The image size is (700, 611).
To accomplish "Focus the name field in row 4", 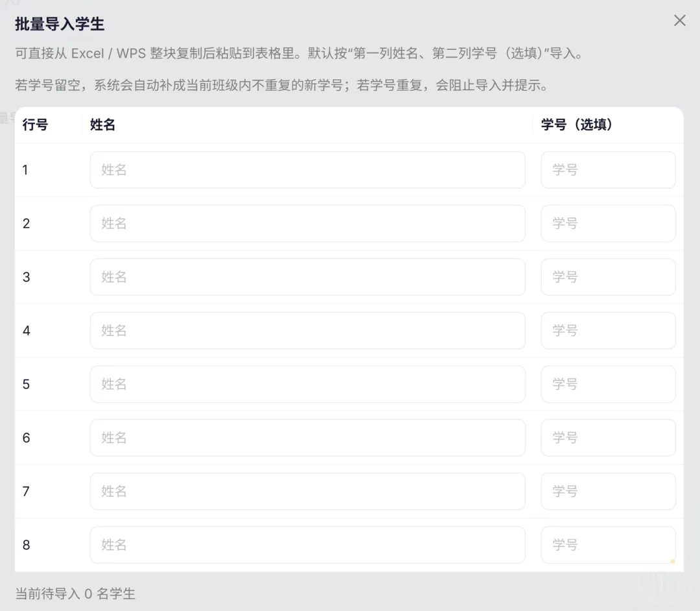I will tap(308, 330).
